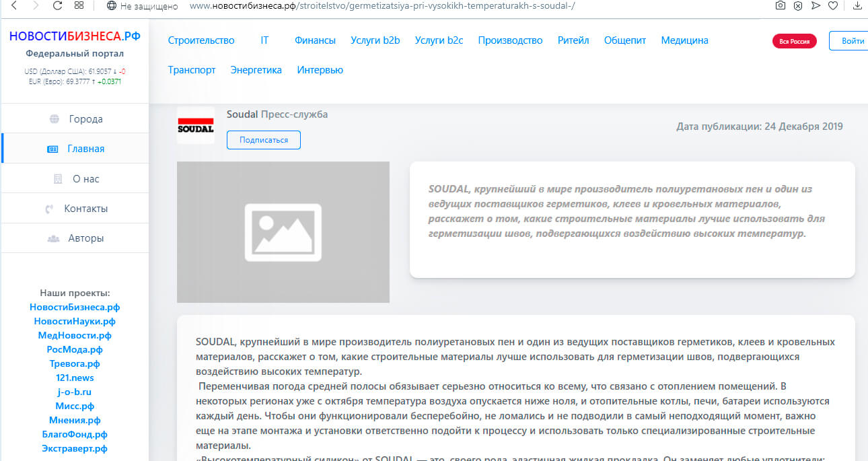Reload the page with refresh icon
The image size is (868, 461).
click(57, 6)
